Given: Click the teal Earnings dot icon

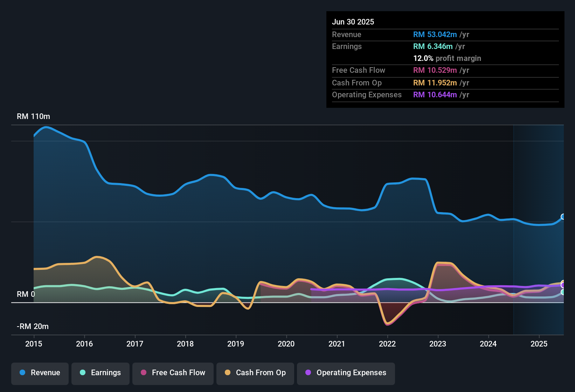Looking at the screenshot, I should (x=82, y=373).
